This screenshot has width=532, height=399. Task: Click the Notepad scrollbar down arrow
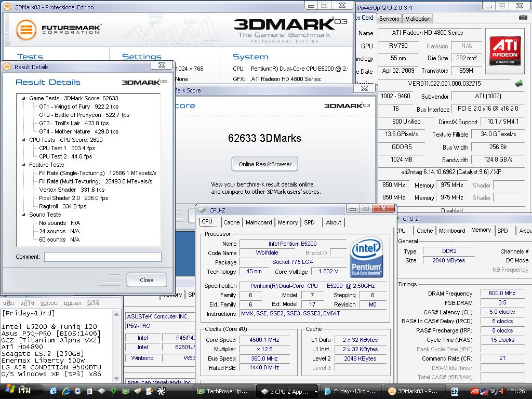pos(116,379)
